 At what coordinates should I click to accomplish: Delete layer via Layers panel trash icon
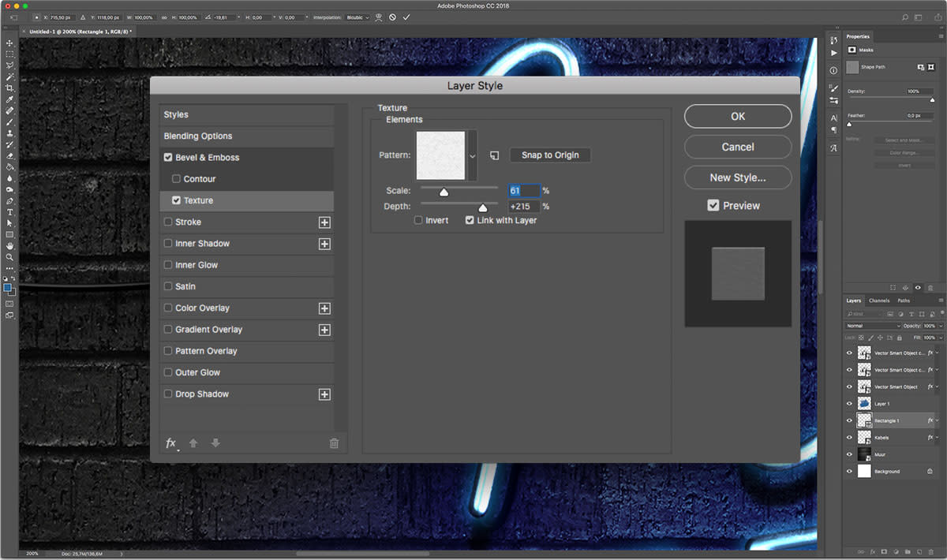coord(931,552)
